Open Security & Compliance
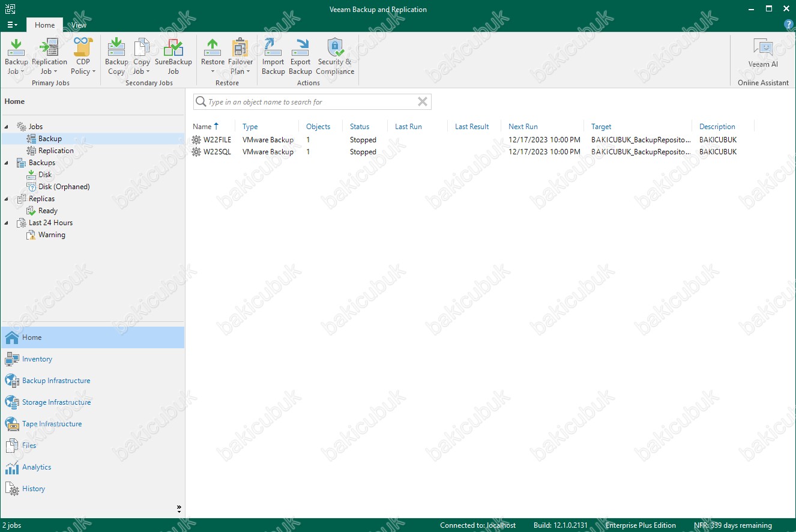This screenshot has height=532, width=796. pos(335,56)
